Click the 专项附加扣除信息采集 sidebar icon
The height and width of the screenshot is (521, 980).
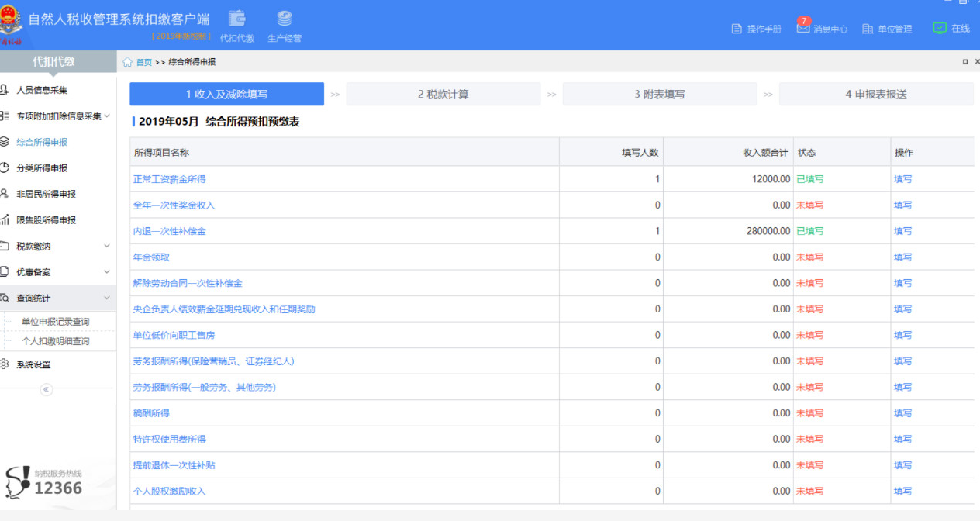(5, 116)
